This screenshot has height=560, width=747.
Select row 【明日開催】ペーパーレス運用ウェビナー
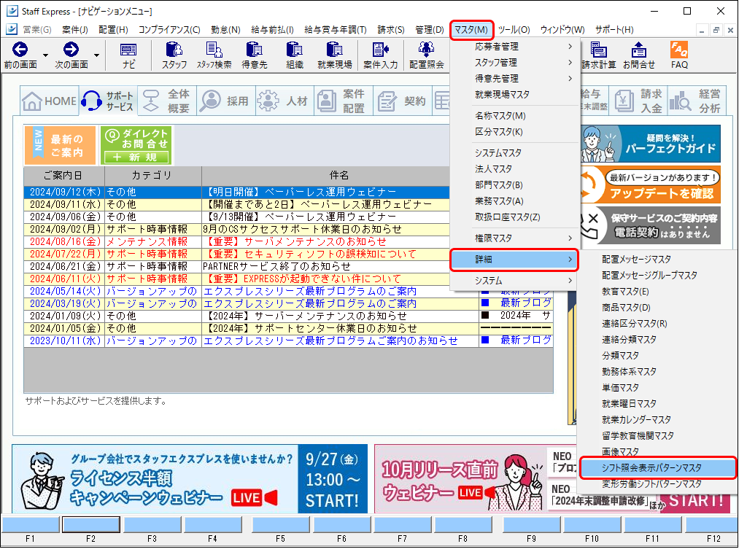pos(237,192)
